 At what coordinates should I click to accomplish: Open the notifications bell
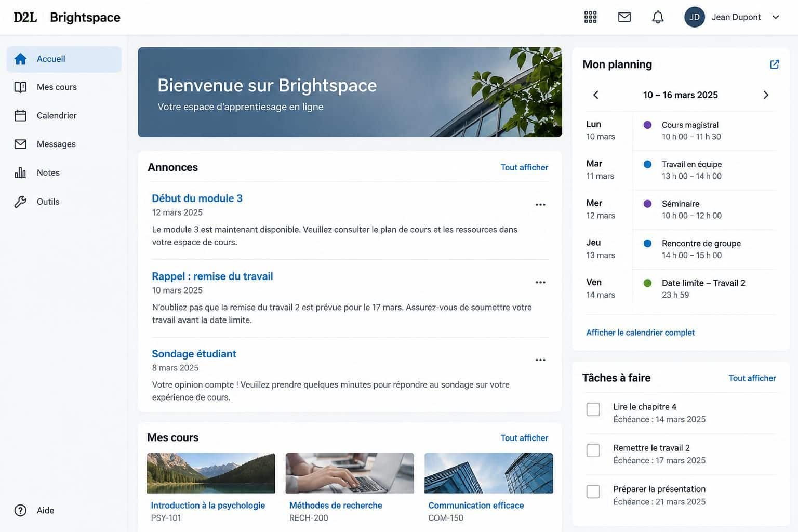point(658,17)
